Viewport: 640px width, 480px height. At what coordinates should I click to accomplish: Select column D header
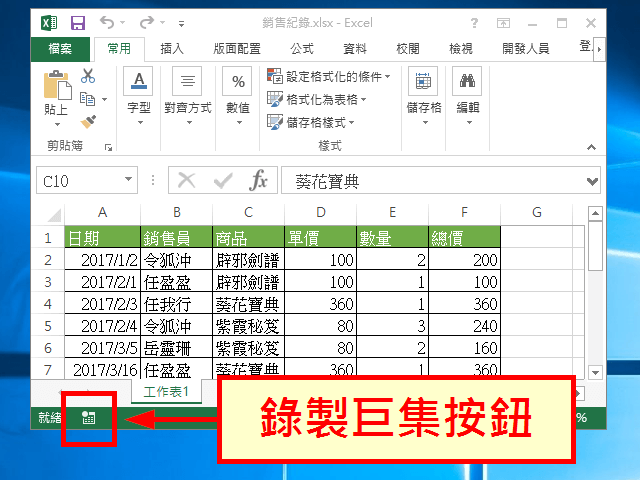(x=321, y=212)
